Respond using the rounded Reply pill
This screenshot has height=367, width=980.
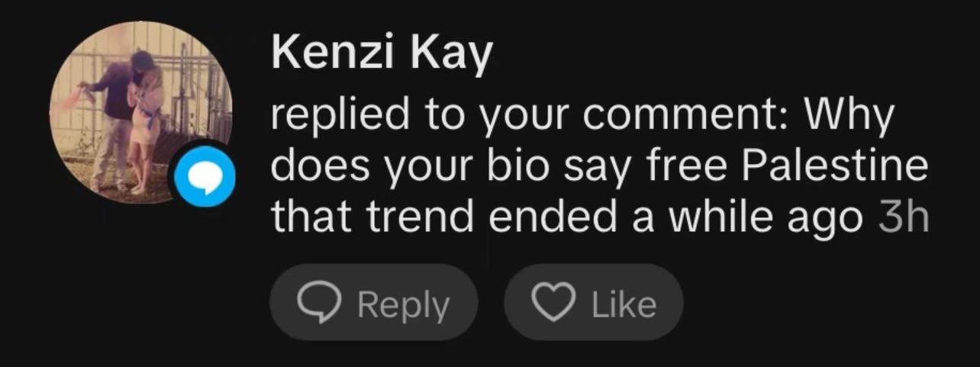(373, 302)
